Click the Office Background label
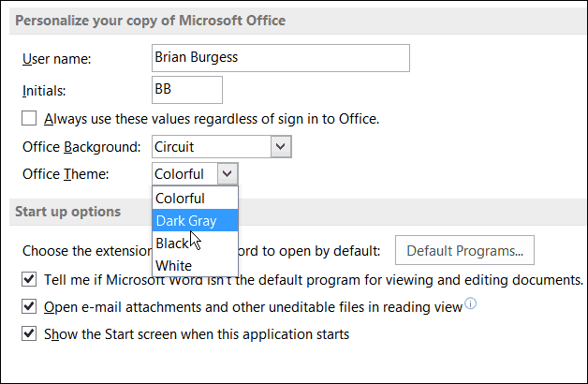This screenshot has height=384, width=588. tap(81, 147)
